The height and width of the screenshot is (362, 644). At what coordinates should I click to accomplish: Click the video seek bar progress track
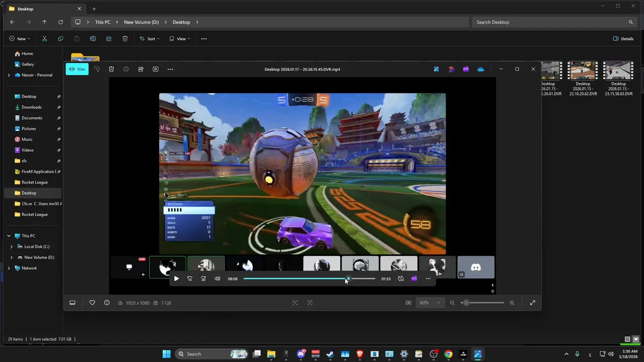[309, 279]
